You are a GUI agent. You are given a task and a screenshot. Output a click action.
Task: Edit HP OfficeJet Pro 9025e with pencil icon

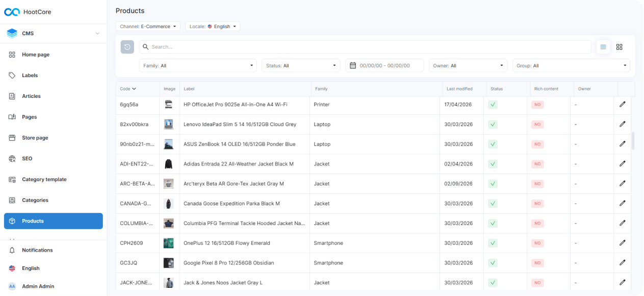click(x=622, y=104)
